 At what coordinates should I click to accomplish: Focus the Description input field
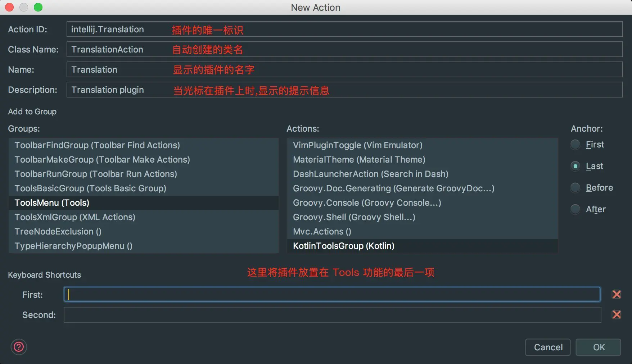click(344, 90)
